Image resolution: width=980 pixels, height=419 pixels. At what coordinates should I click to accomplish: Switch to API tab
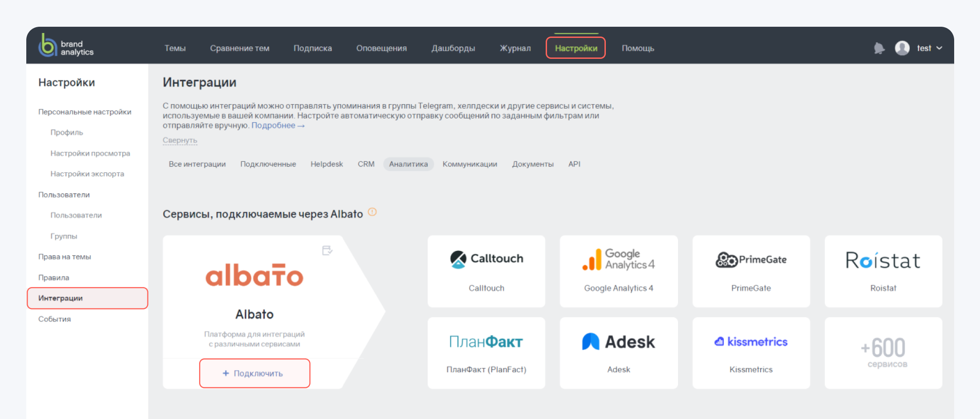click(574, 164)
